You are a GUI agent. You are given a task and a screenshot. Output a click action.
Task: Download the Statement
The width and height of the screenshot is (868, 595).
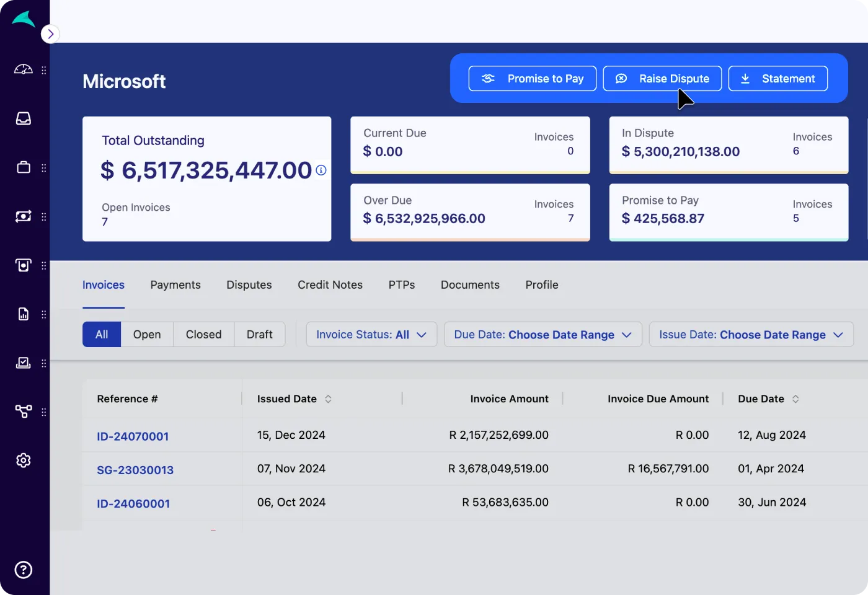(778, 79)
